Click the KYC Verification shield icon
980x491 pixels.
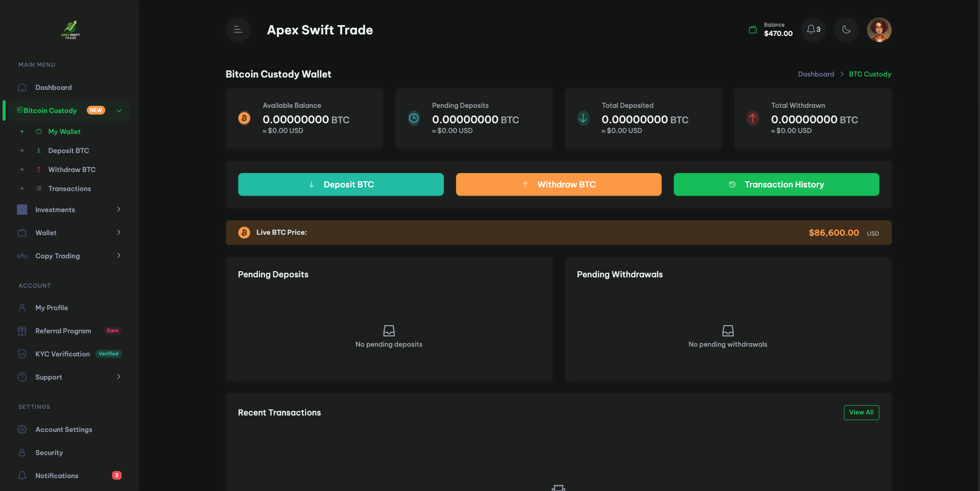[22, 354]
